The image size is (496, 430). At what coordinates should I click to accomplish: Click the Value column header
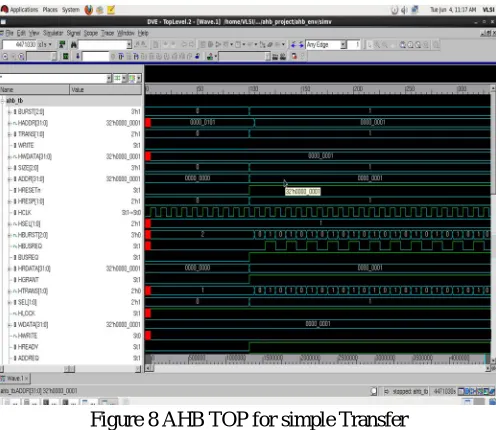(106, 90)
